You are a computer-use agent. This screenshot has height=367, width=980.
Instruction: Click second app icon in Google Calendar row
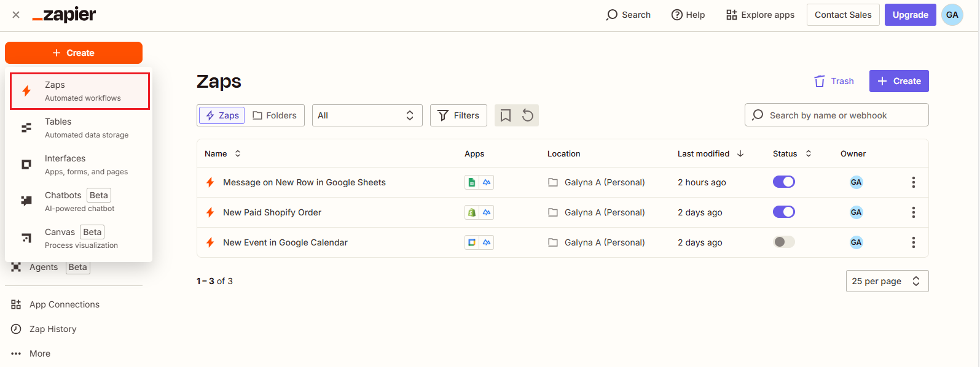point(487,242)
